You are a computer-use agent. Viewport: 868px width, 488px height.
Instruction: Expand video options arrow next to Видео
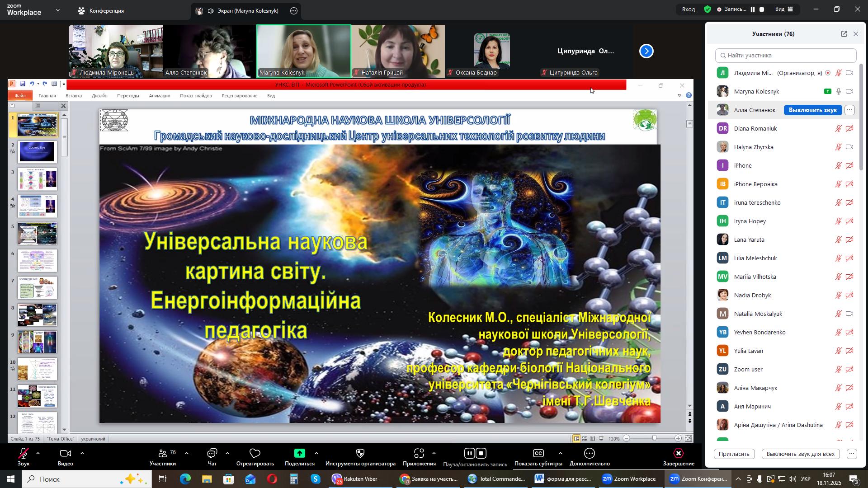click(82, 454)
